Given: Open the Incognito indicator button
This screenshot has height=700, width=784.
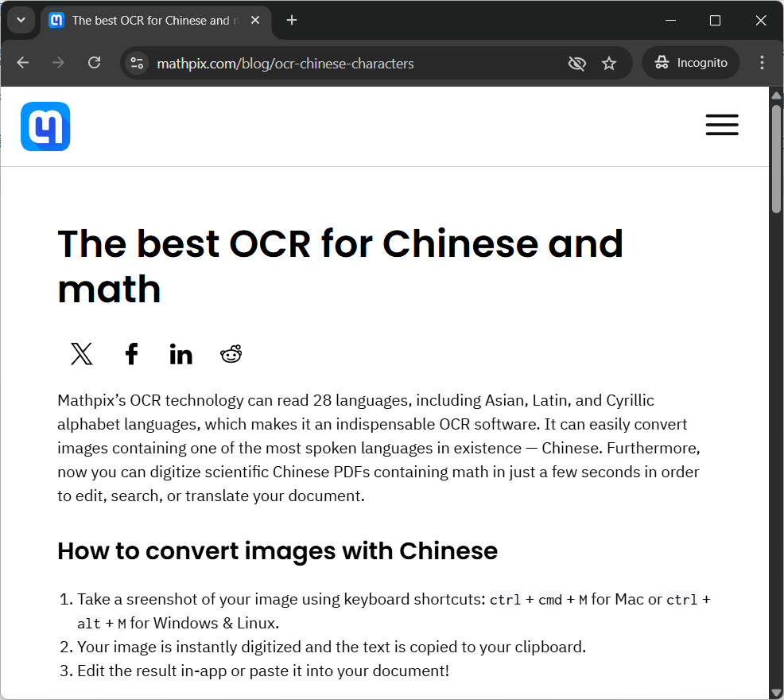Looking at the screenshot, I should pos(690,63).
